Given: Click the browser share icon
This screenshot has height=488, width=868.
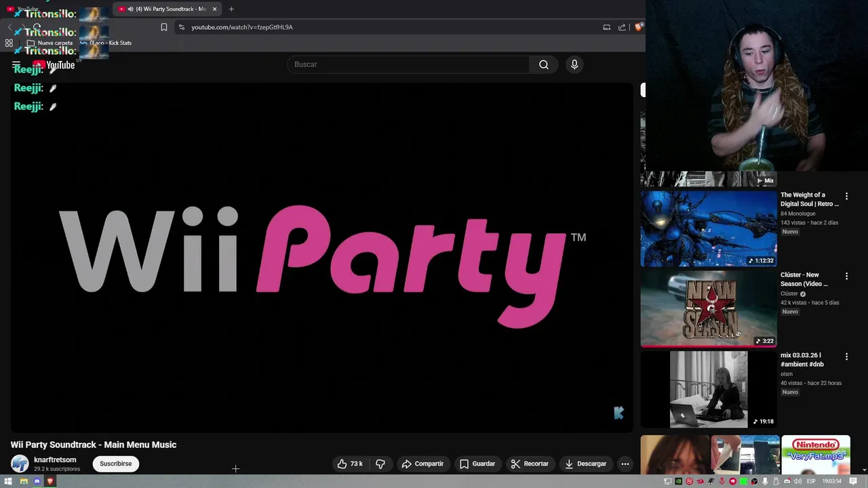Looking at the screenshot, I should tap(622, 27).
